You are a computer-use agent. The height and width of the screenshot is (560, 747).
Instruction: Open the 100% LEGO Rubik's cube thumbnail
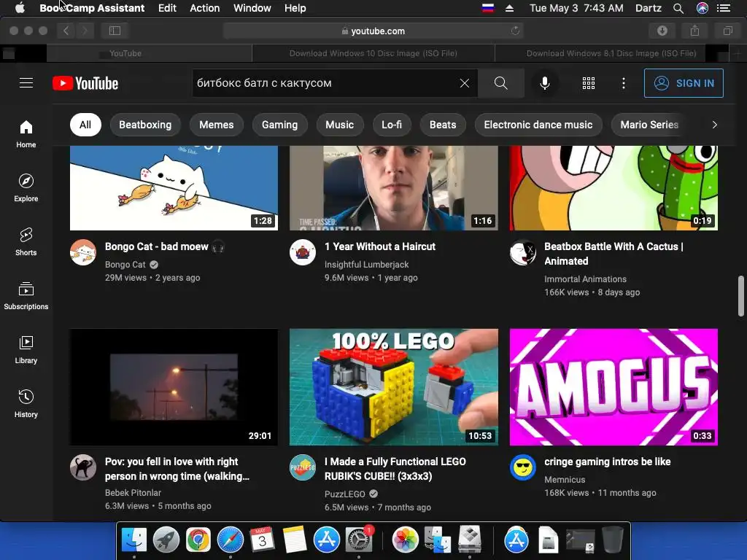394,387
